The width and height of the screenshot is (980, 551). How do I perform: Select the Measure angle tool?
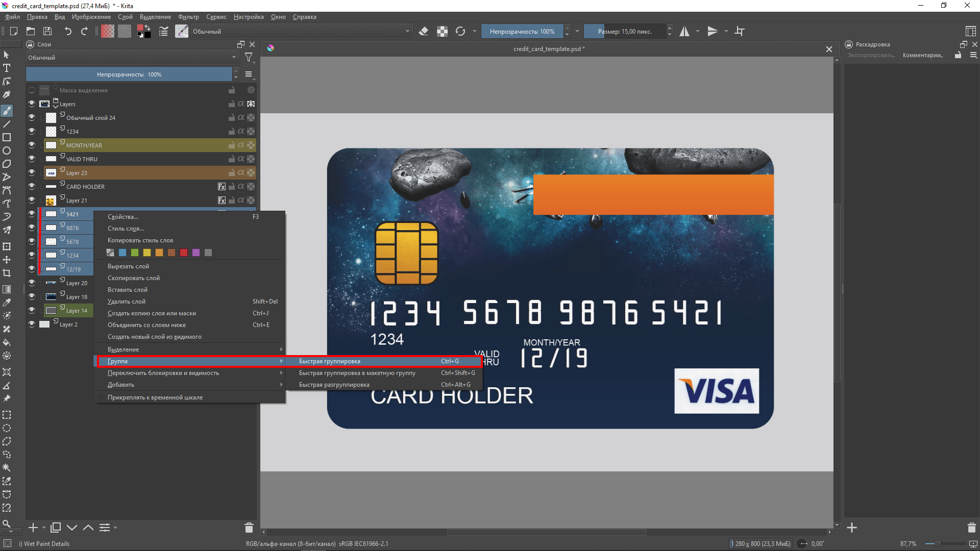click(x=7, y=385)
